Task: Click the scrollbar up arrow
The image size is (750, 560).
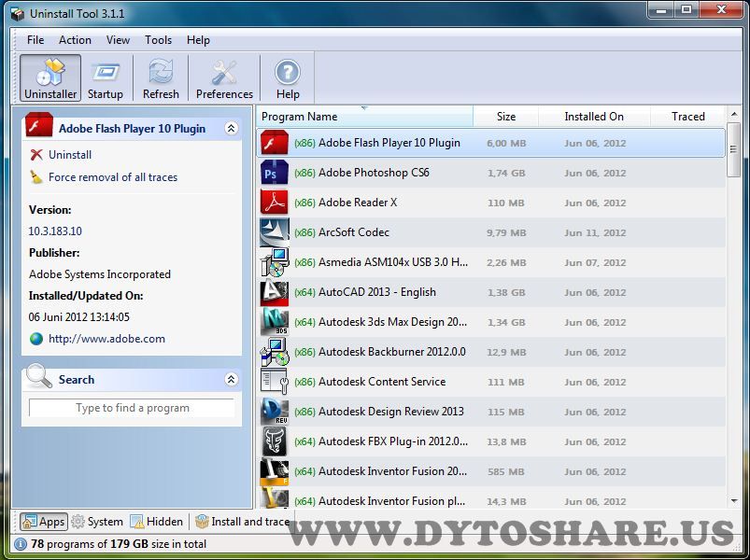Action: (x=734, y=114)
